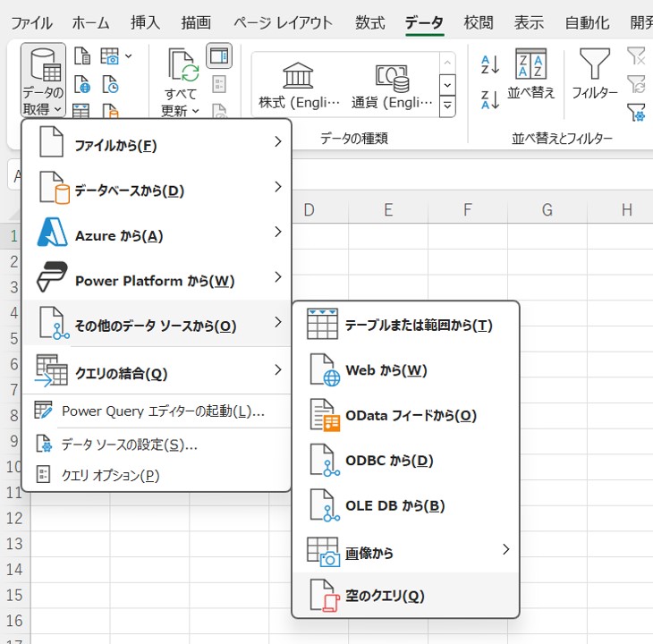Open データ ソースの設定(S) menu item

click(x=157, y=445)
